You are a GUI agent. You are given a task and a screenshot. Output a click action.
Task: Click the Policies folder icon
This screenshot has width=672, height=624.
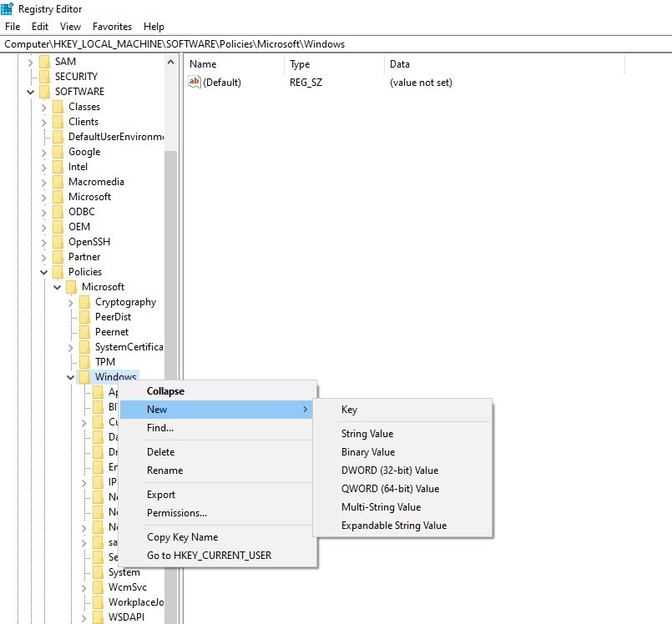tap(58, 272)
